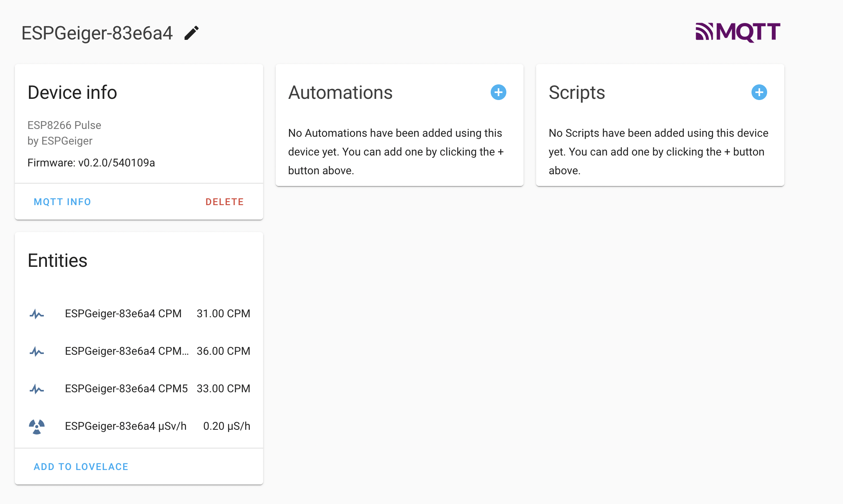The width and height of the screenshot is (843, 504).
Task: Open truncated ESPGeiger-83e6a4 CPM... entity
Action: 127,351
